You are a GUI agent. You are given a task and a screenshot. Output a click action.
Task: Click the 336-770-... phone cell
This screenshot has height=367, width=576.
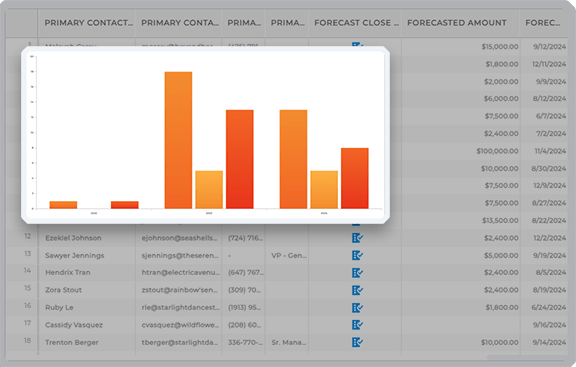(245, 342)
